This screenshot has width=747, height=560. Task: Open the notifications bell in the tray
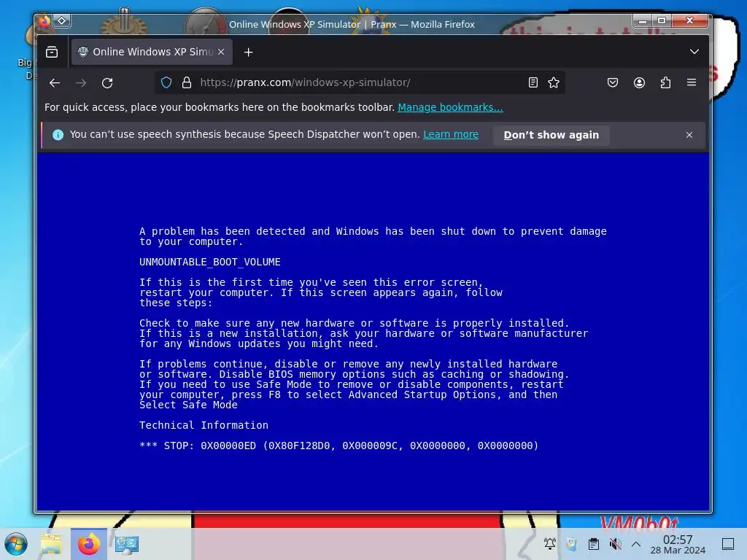[x=550, y=543]
